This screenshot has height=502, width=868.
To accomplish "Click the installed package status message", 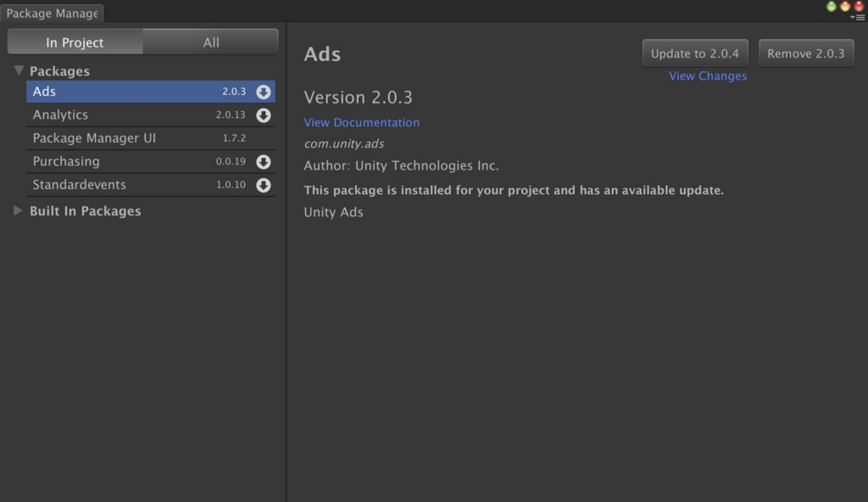I will 514,190.
